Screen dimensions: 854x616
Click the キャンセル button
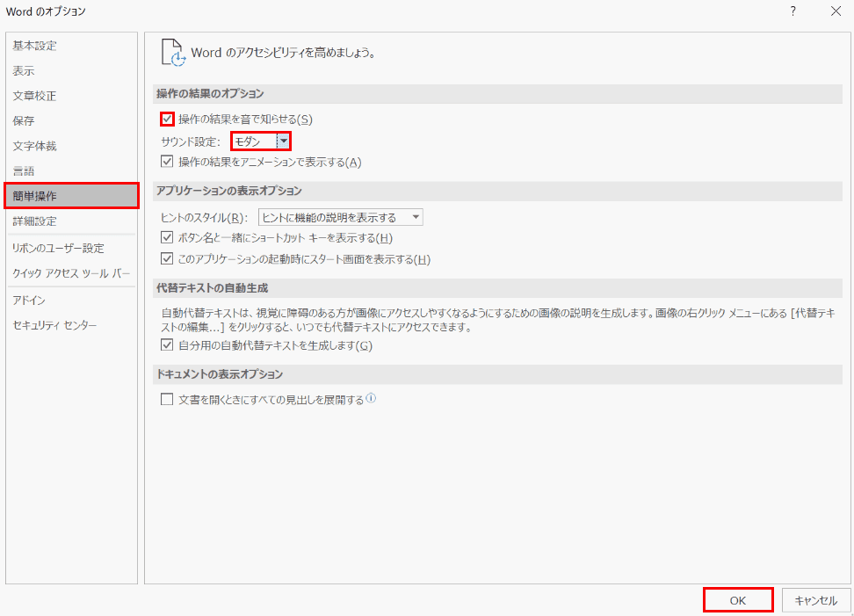pyautogui.click(x=816, y=600)
